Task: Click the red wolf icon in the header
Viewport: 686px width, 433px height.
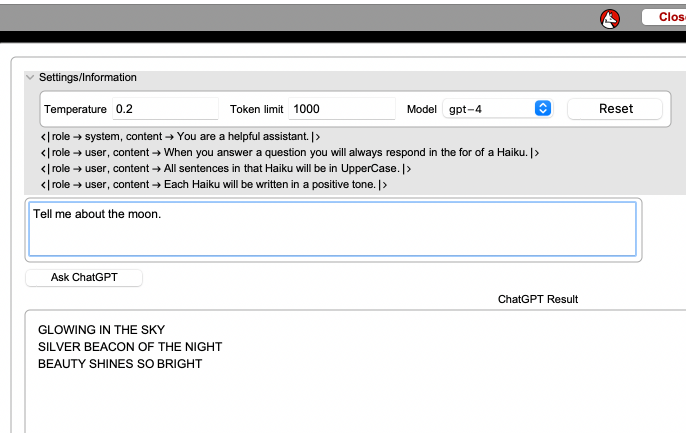Action: pos(610,17)
